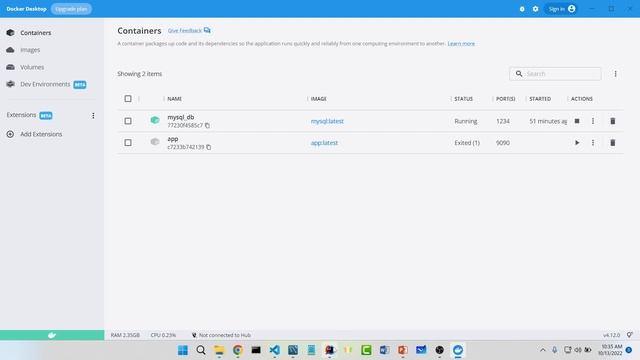This screenshot has width=640, height=360.
Task: Open Settings gear icon in title bar
Action: [x=535, y=9]
